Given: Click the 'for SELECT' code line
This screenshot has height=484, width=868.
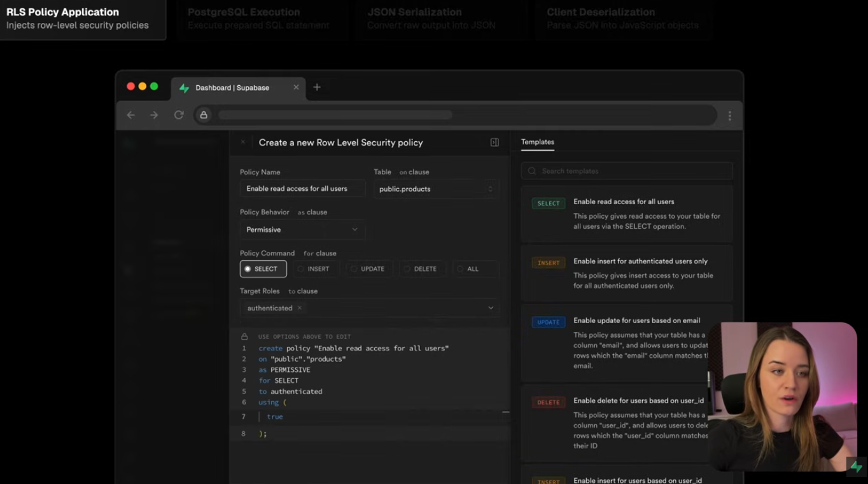Looking at the screenshot, I should click(279, 381).
